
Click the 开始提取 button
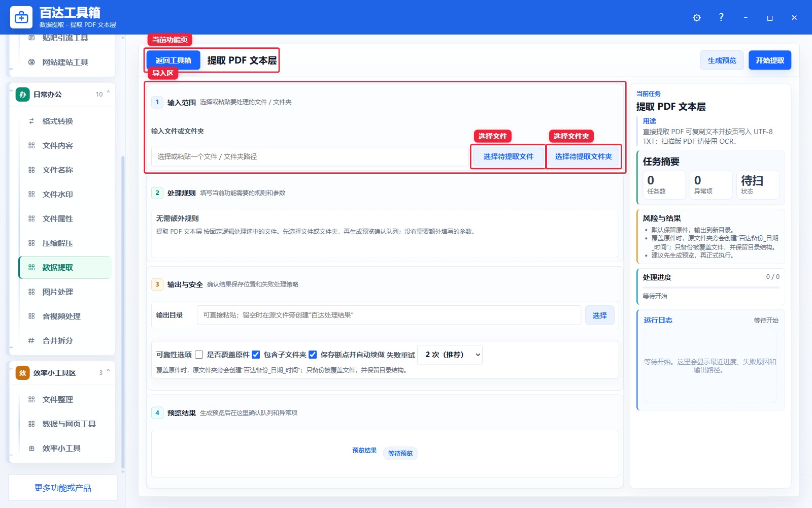770,60
